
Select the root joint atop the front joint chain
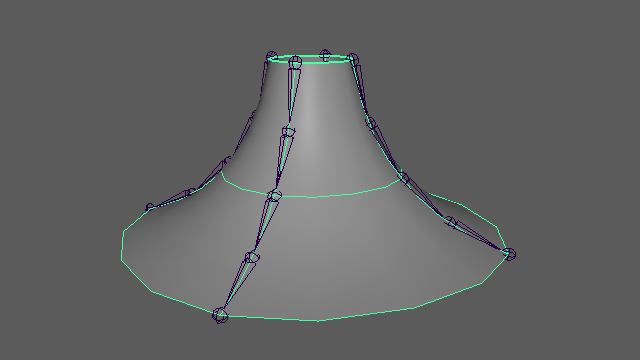(295, 62)
